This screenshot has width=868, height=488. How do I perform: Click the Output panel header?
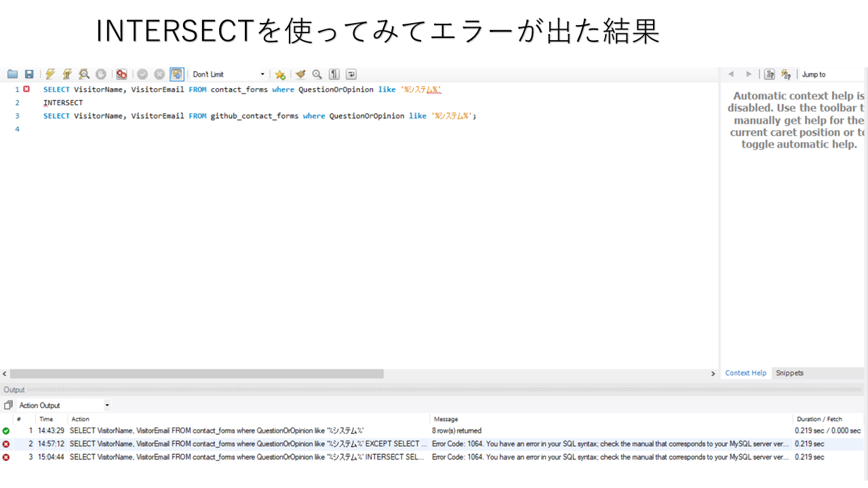(x=433, y=390)
